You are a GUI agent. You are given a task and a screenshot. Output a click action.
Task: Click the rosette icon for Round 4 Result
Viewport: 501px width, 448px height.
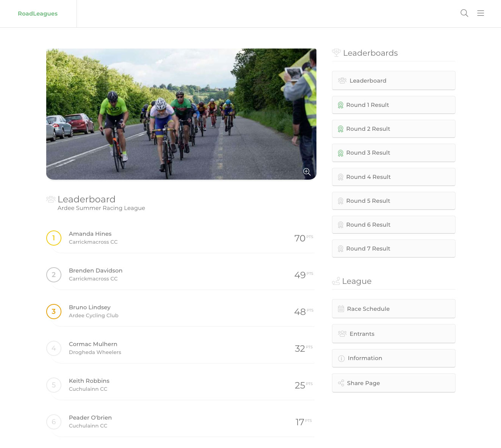tap(341, 177)
